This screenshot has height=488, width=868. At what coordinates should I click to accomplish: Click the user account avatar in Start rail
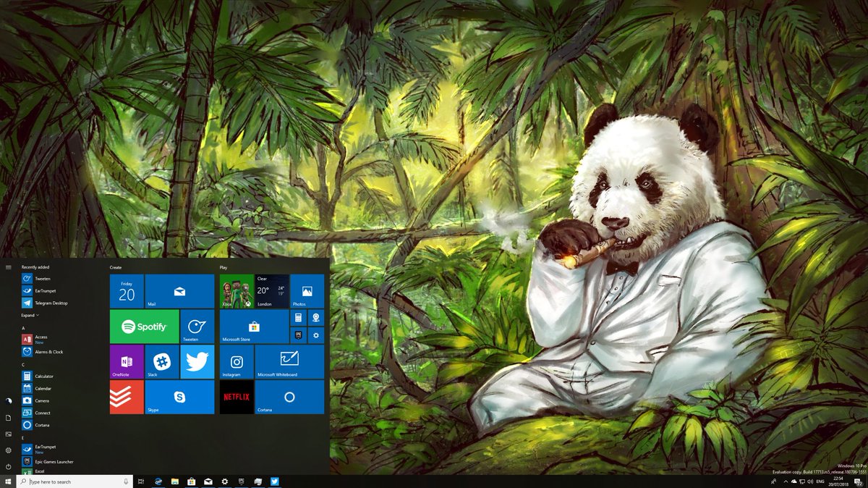tap(8, 400)
